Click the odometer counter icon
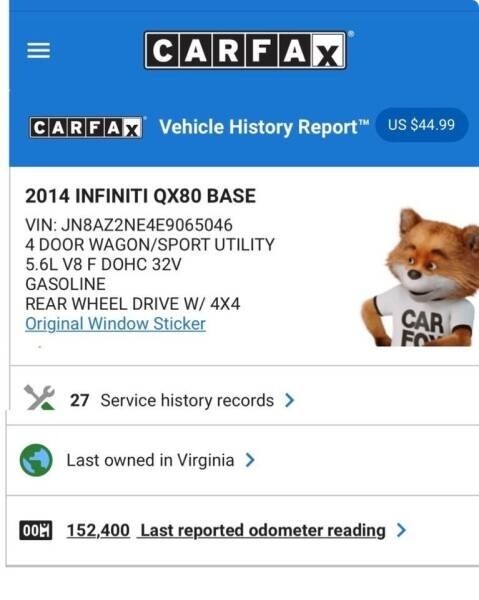Image resolution: width=479 pixels, height=600 pixels. (x=36, y=530)
